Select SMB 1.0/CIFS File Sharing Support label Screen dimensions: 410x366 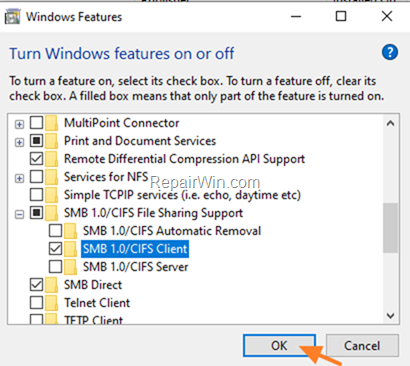pyautogui.click(x=153, y=213)
